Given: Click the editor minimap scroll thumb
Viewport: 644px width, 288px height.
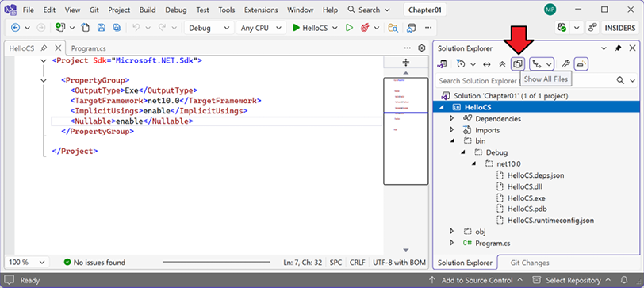Looking at the screenshot, I should click(406, 131).
